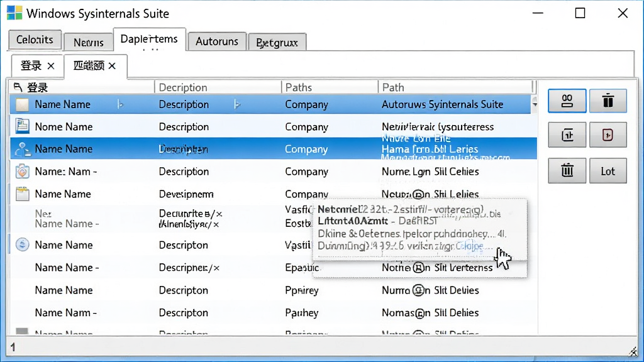
Task: Click the notepad icon in the Devesipnem row
Action: tap(22, 194)
